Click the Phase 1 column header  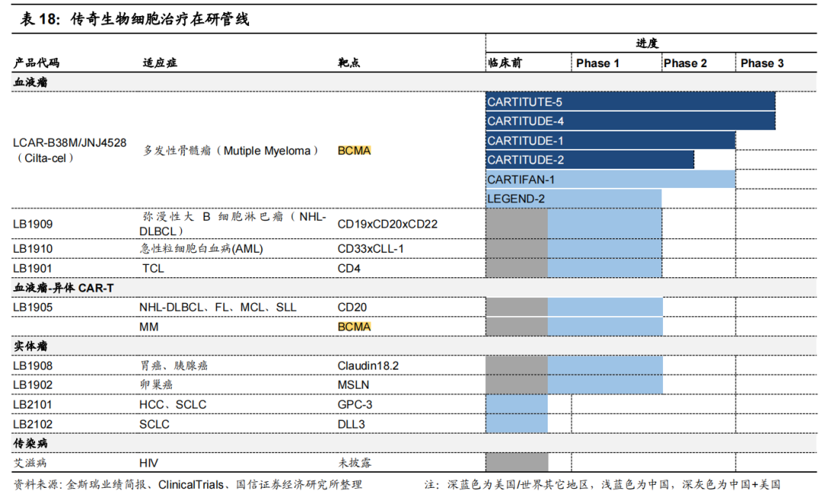[597, 63]
